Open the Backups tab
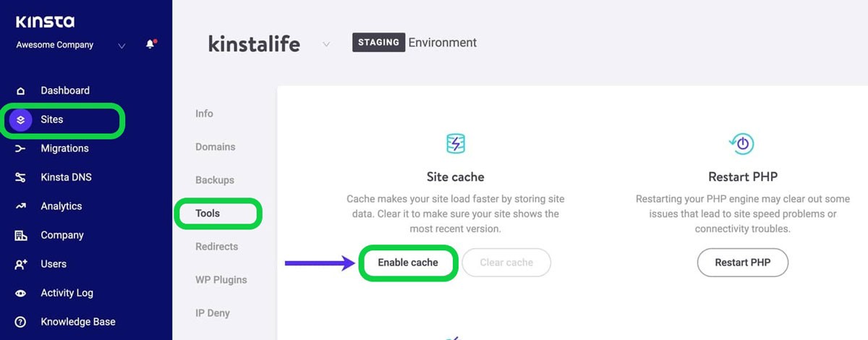This screenshot has width=868, height=340. click(x=215, y=180)
